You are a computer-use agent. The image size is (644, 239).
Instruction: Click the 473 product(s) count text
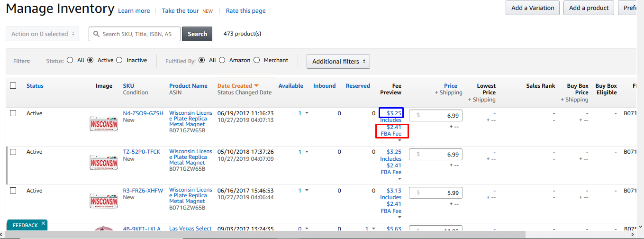242,34
